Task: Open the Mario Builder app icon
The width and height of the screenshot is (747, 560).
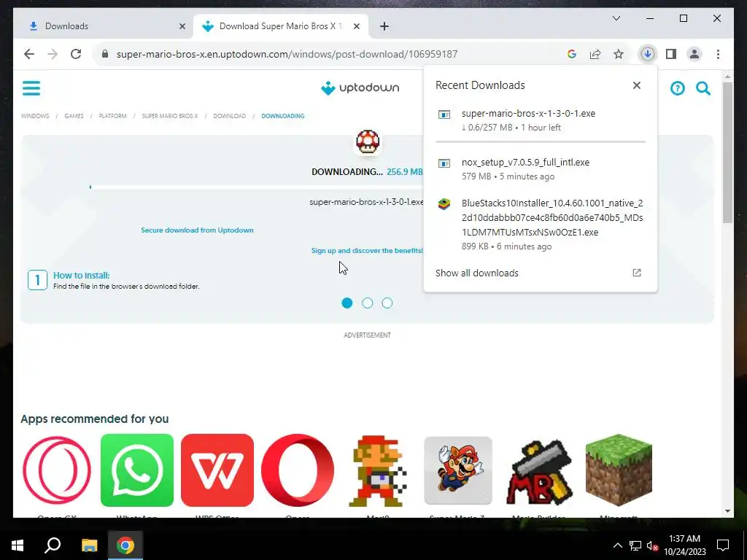Action: pyautogui.click(x=538, y=472)
